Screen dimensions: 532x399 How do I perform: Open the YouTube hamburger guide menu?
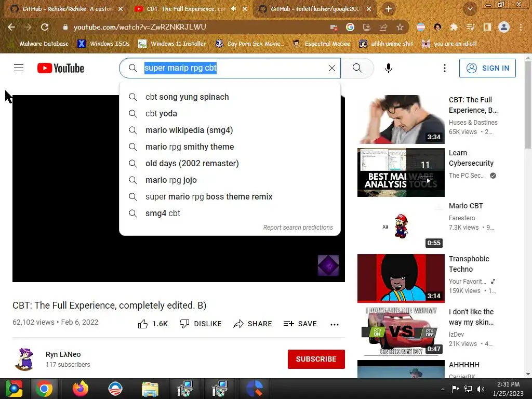19,68
